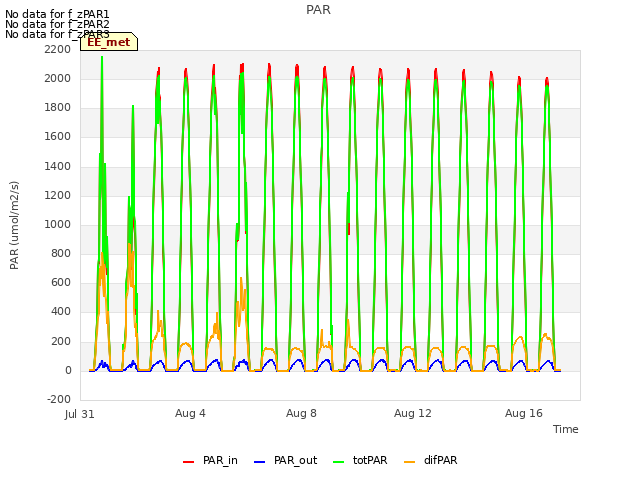The image size is (640, 480).
Task: Click the Jul 31 x-axis tick label
Action: tap(80, 414)
